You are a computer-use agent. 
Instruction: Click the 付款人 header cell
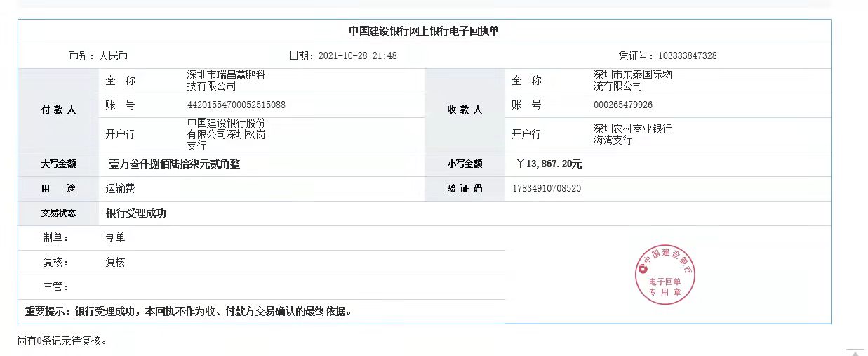point(59,110)
